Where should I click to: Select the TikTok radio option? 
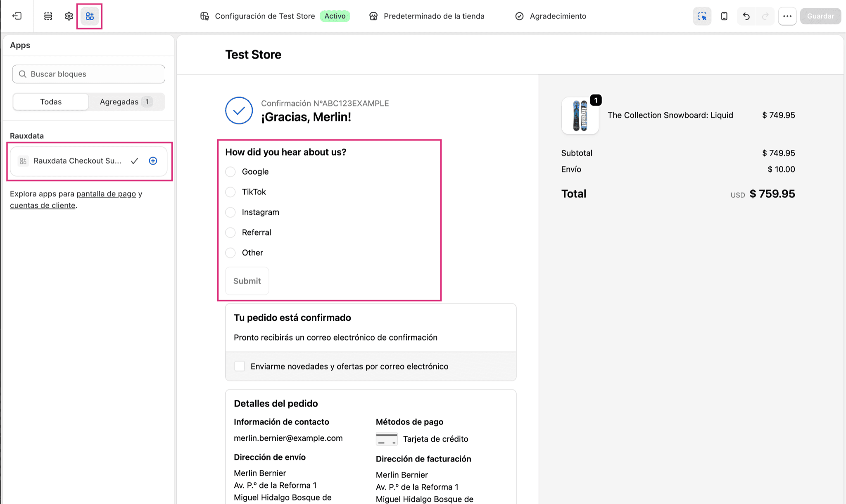pyautogui.click(x=231, y=192)
